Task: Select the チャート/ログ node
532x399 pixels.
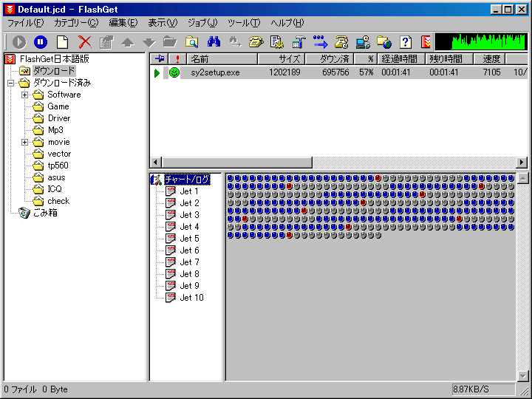Action: click(187, 180)
